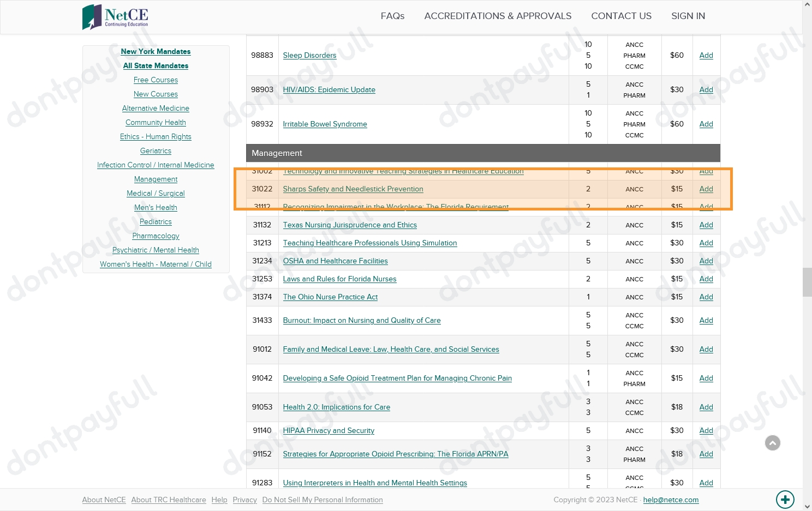Go to Contact Us
This screenshot has height=511, width=812.
[621, 16]
